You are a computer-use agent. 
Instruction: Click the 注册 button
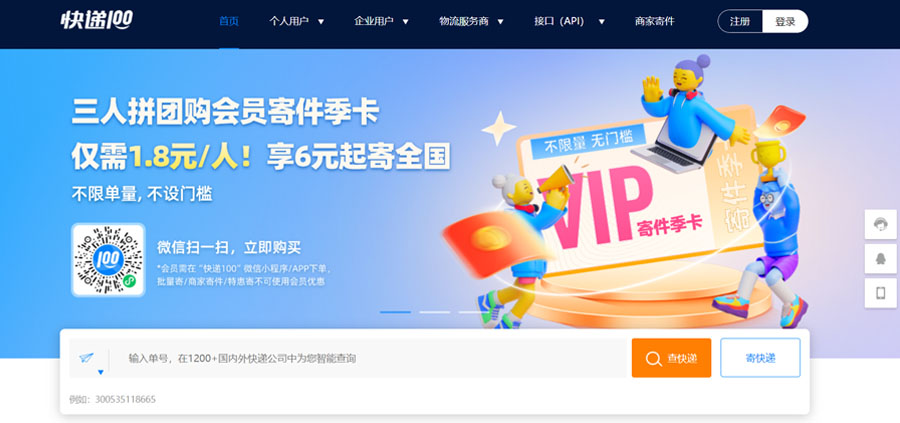[740, 21]
